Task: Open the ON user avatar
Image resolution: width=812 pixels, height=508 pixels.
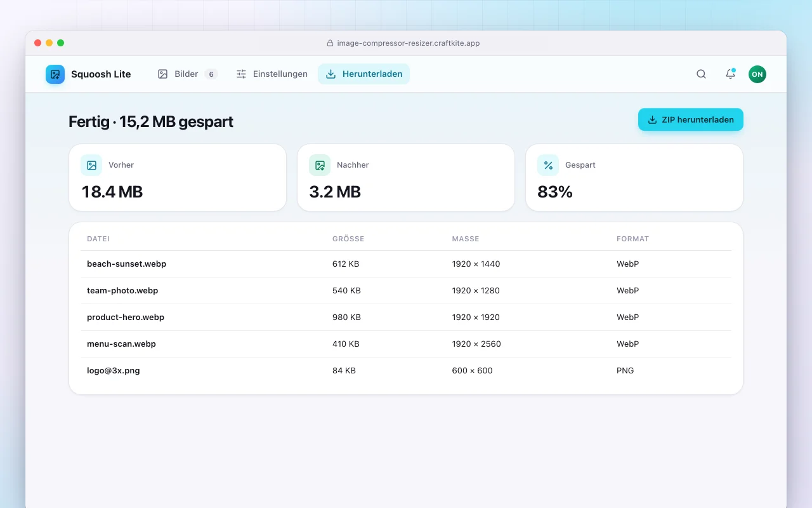Action: [757, 74]
